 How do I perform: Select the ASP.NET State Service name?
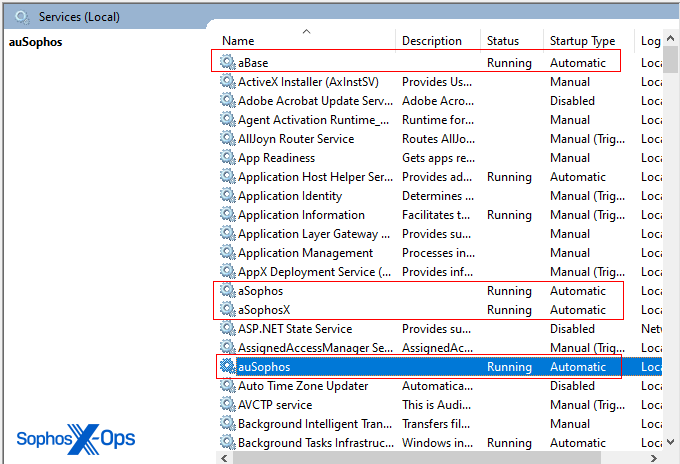(295, 329)
